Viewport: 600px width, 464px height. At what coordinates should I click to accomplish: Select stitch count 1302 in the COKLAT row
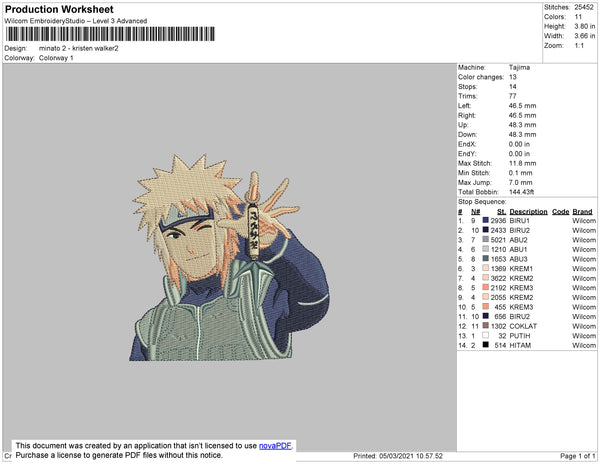pyautogui.click(x=498, y=326)
